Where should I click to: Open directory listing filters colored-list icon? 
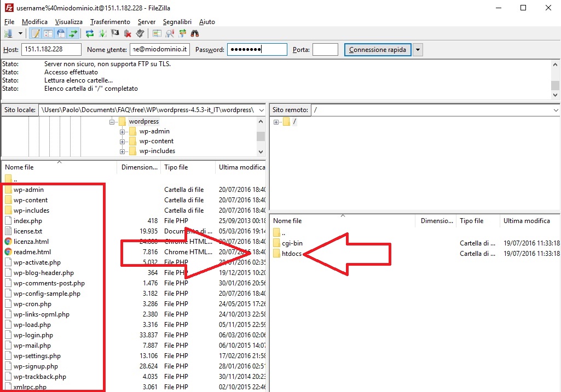[x=157, y=33]
